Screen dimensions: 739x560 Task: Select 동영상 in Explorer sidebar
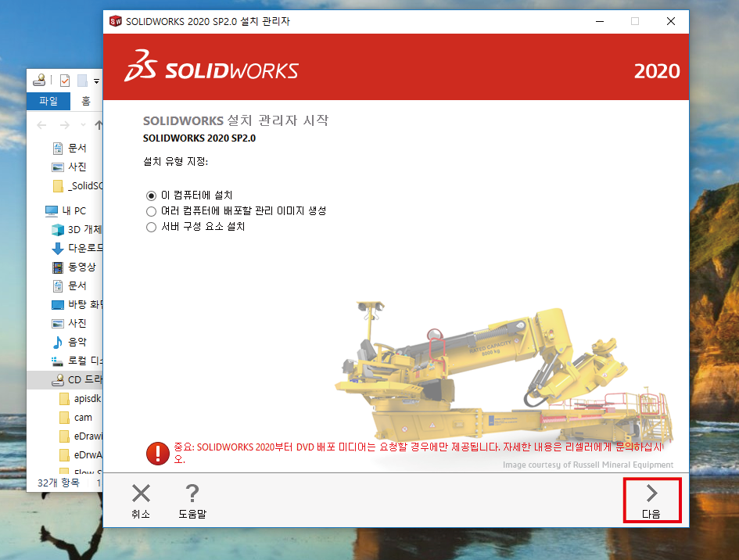(74, 267)
